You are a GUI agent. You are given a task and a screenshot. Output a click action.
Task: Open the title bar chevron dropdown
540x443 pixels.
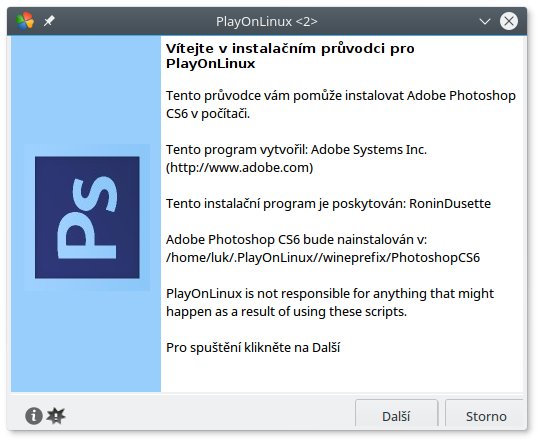pos(485,22)
